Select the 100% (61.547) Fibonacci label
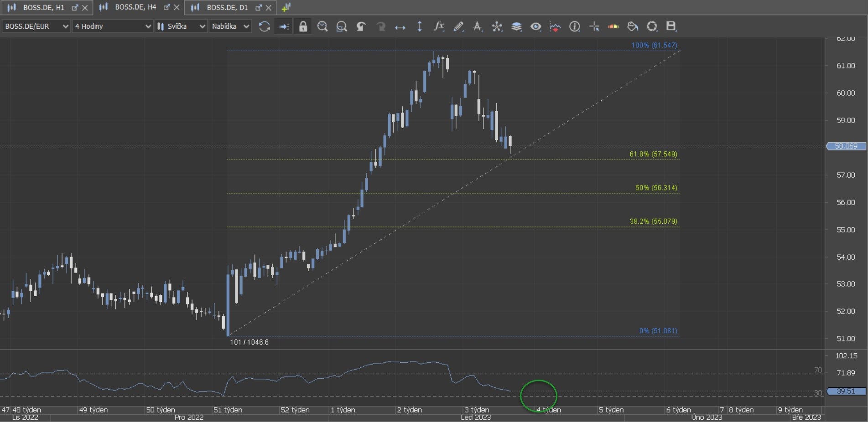 click(x=654, y=45)
